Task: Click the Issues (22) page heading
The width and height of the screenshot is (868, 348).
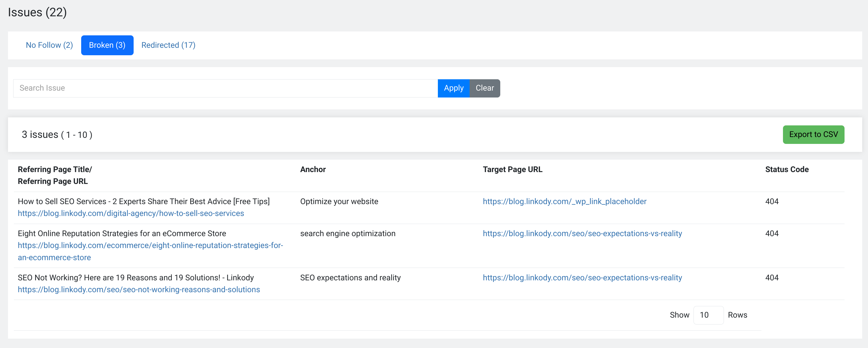Action: pos(37,12)
